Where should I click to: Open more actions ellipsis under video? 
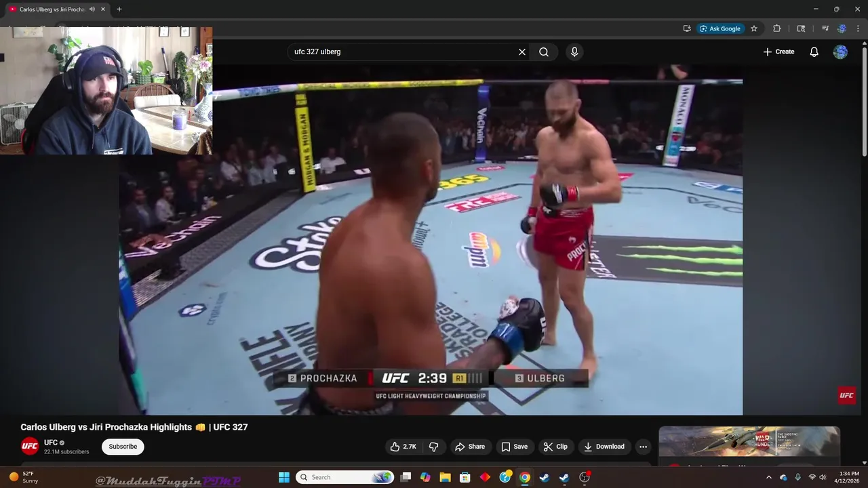tap(643, 447)
